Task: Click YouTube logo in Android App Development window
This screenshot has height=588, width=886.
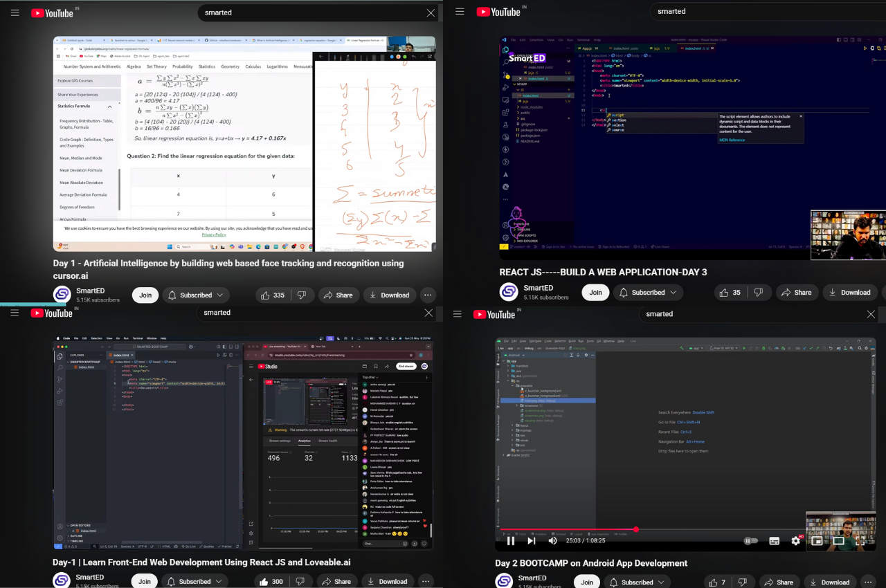Action: click(x=494, y=314)
